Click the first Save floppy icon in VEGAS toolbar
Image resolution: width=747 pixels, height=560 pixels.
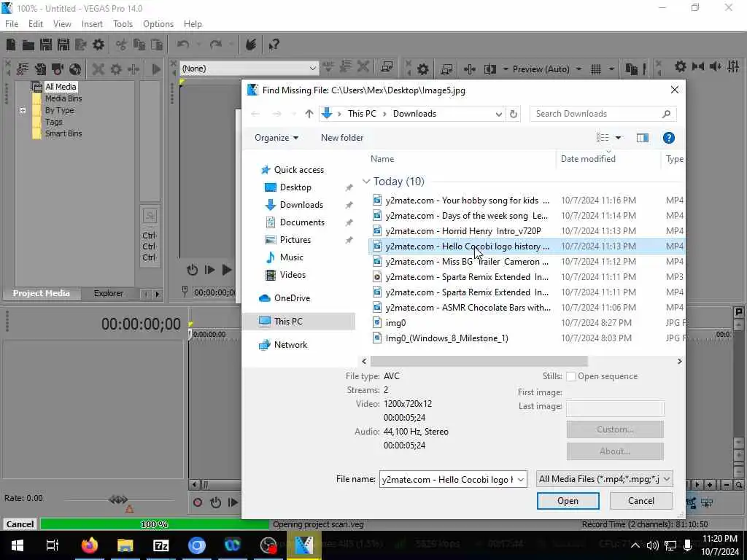(46, 44)
